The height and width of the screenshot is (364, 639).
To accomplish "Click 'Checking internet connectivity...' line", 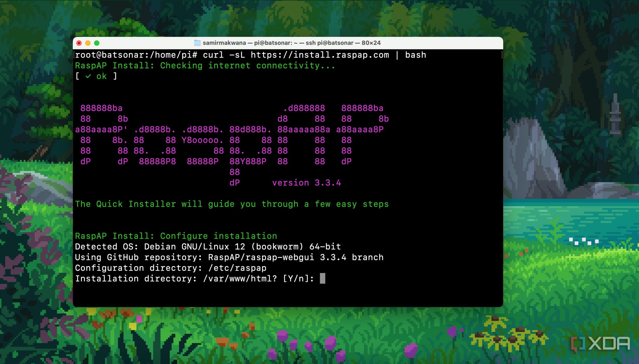I will [205, 66].
